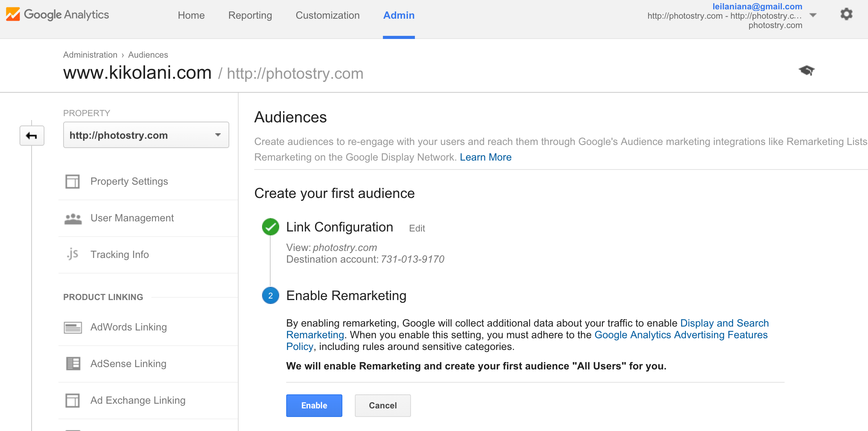Click the Reporting menu item
Screen dimensions: 868x431
[x=249, y=16]
